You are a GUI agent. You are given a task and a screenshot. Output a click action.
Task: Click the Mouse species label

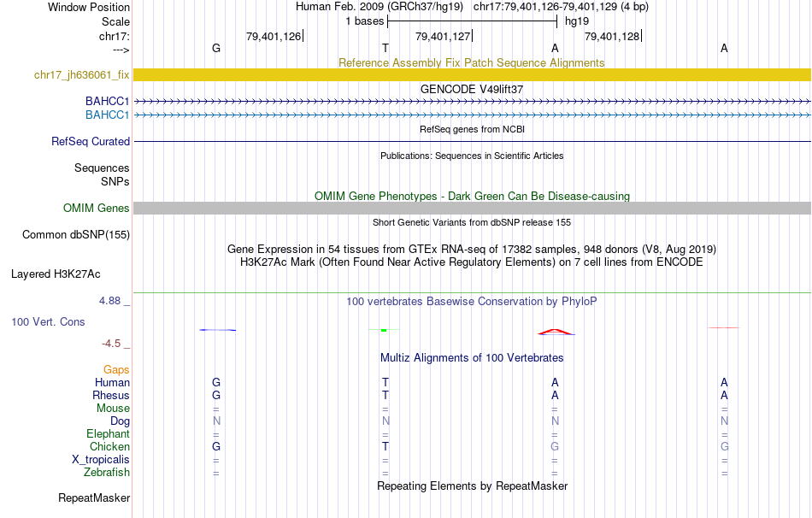click(113, 409)
